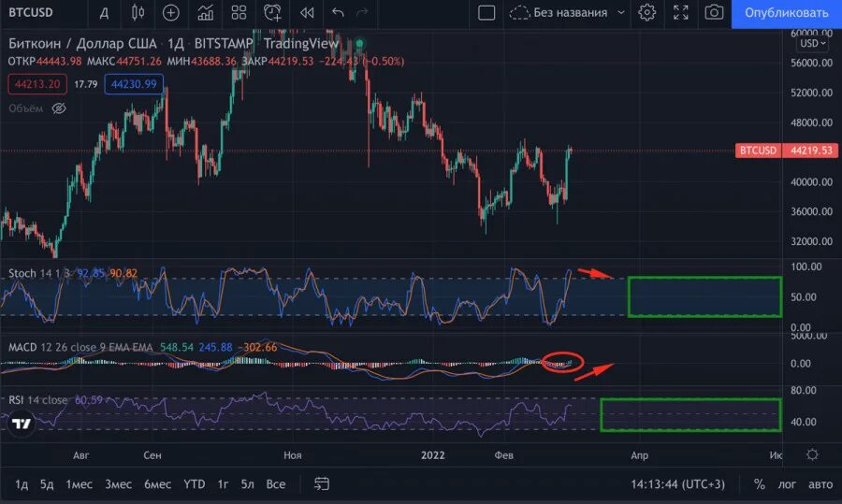Screen dimensions: 842x504
Task: Select the MACD 12 26 close indicator label
Action: 80,347
